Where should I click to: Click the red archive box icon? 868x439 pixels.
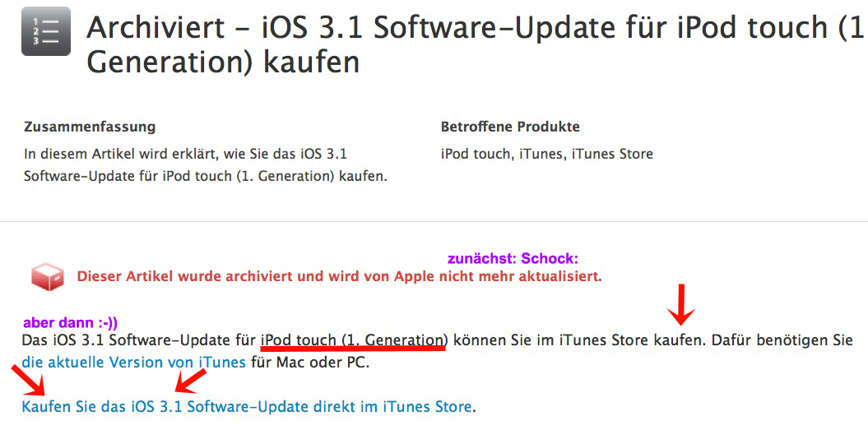coord(48,276)
